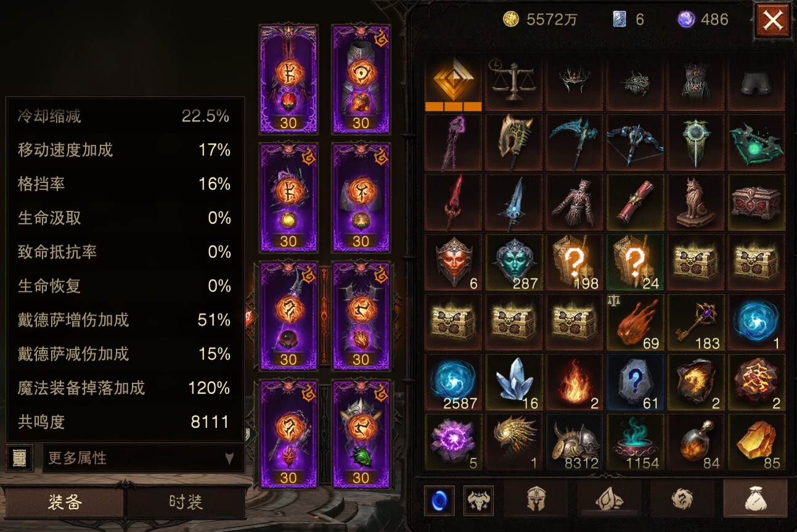
Task: Click the wolf statue item
Action: pyautogui.click(x=695, y=203)
